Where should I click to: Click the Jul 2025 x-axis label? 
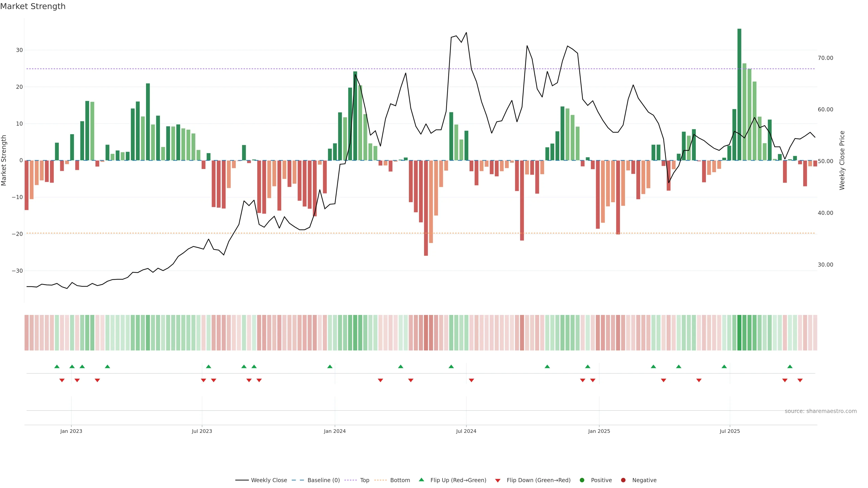(x=729, y=431)
